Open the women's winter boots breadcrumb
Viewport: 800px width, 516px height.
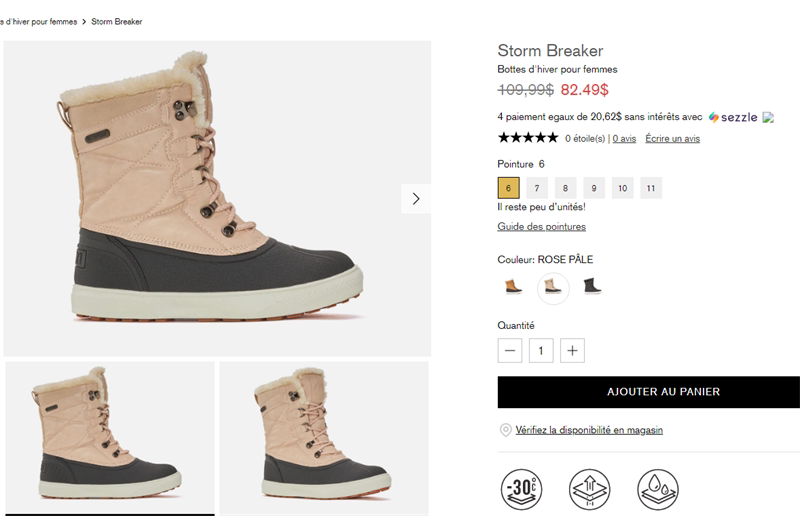pos(38,21)
